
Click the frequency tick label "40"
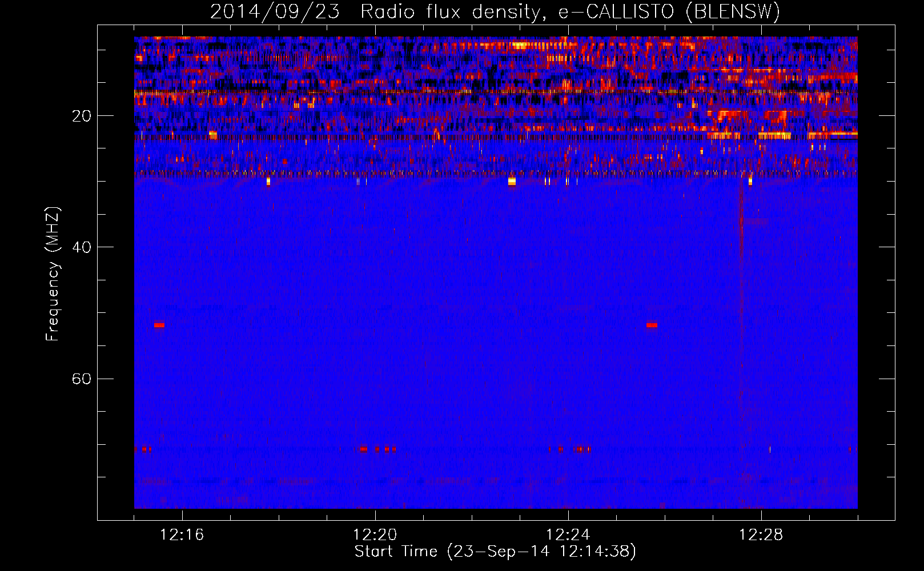point(82,247)
